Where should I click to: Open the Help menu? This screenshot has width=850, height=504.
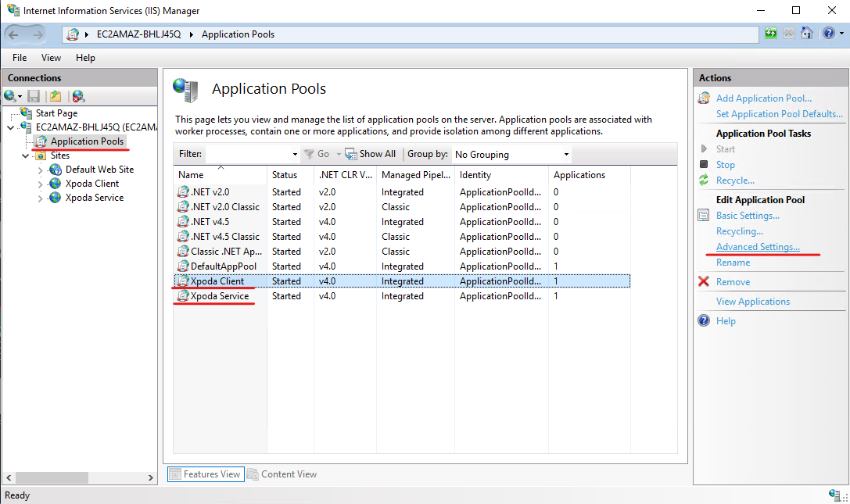click(86, 58)
